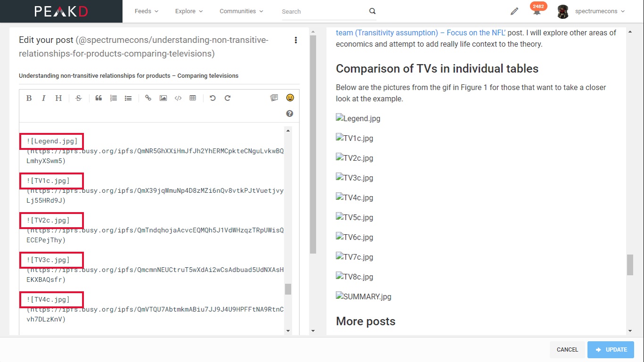
Task: Click ![Legend.jpg] line in editor text
Action: click(x=52, y=141)
